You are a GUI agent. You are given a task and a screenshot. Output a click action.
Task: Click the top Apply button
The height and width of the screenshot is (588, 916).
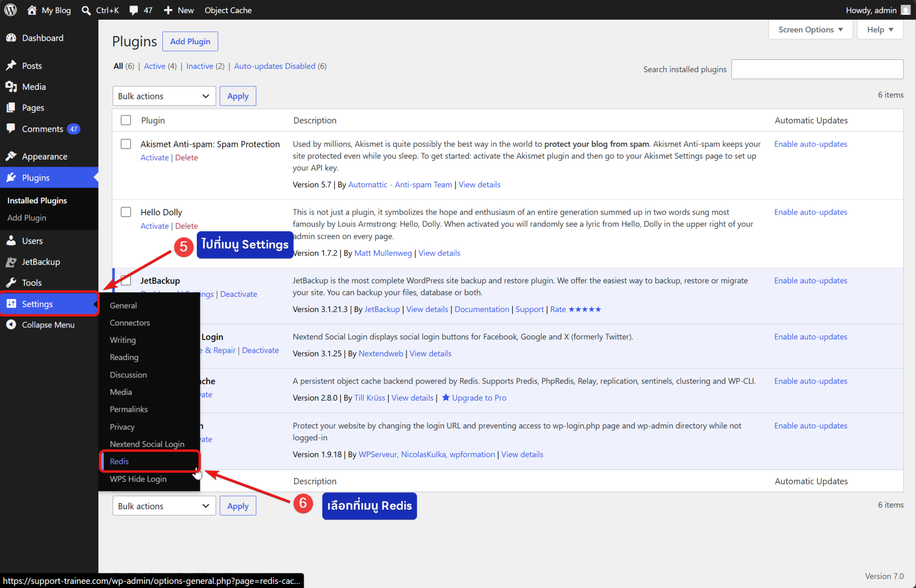(238, 96)
